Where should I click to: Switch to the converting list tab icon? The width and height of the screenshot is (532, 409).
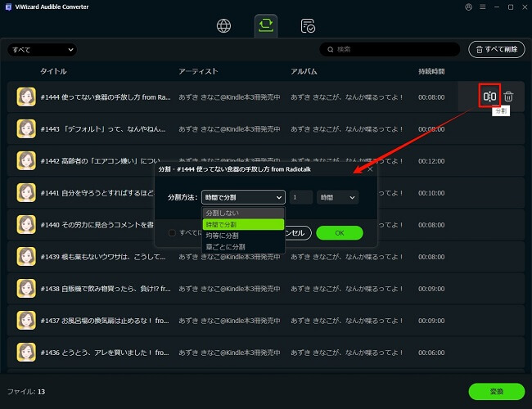266,25
